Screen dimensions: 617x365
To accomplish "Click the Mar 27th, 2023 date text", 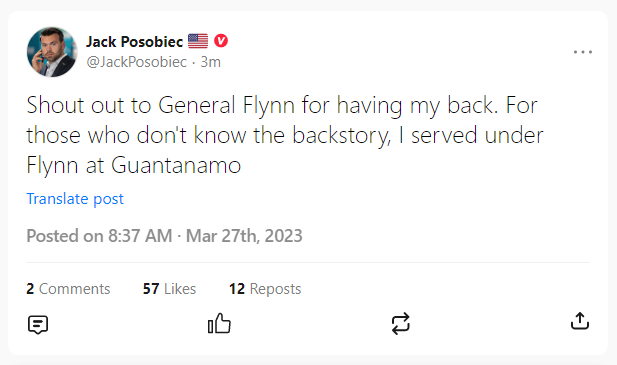I will [x=244, y=236].
